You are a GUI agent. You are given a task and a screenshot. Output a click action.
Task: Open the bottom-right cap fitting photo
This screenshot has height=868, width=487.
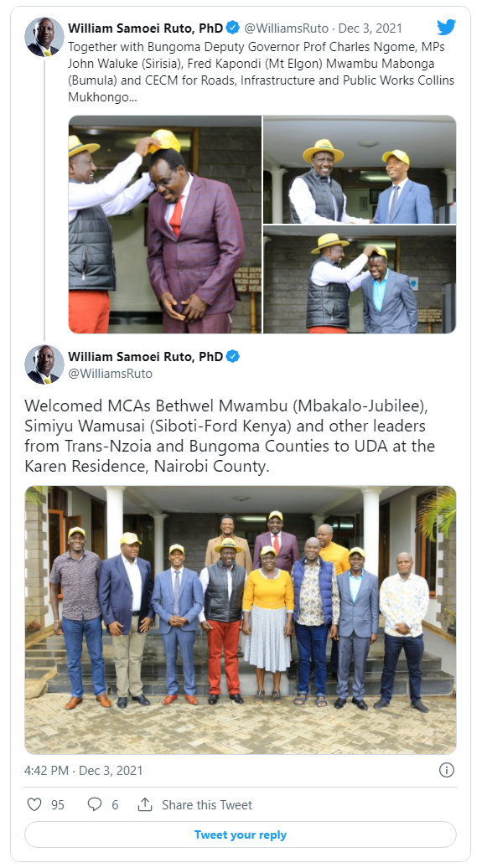coord(360,280)
